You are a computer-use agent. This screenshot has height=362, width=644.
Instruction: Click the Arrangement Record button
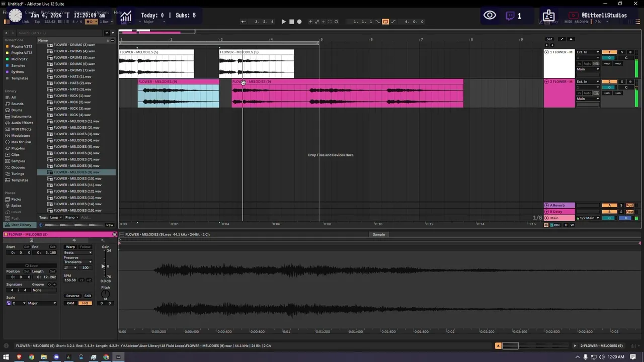point(299,22)
